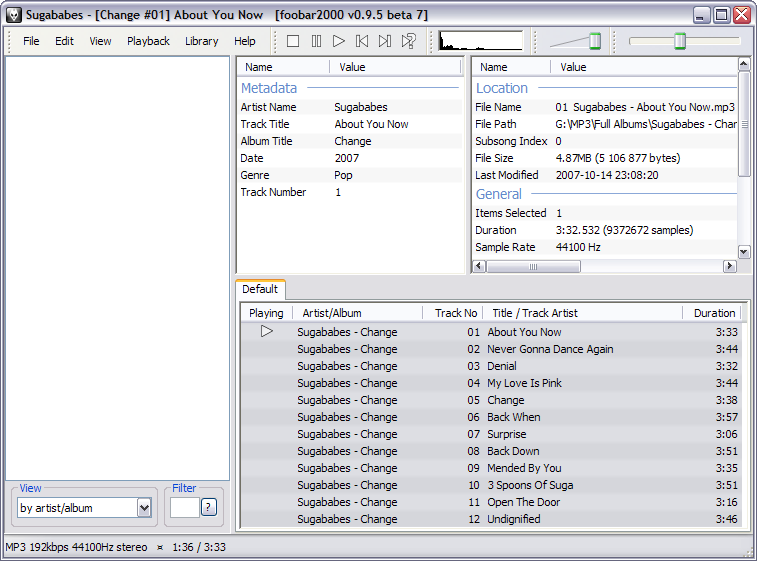Click the Value header in Location panel
Viewport: 757px width, 561px height.
(x=644, y=67)
